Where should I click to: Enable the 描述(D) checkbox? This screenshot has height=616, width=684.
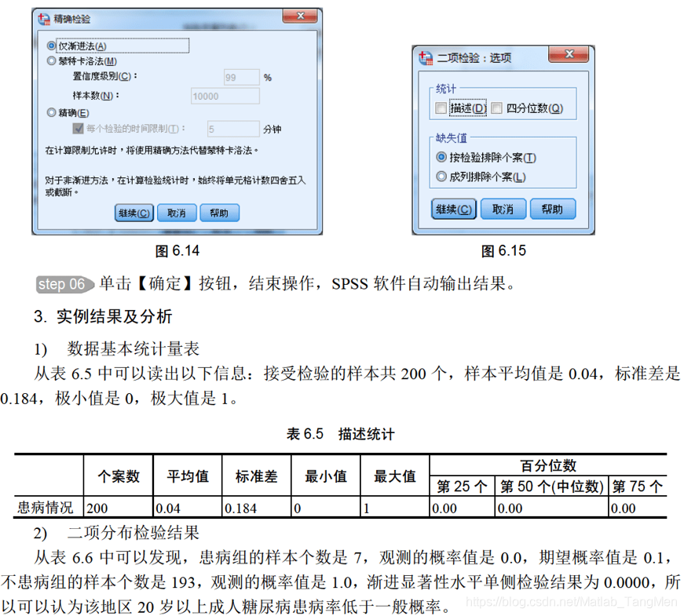(441, 108)
